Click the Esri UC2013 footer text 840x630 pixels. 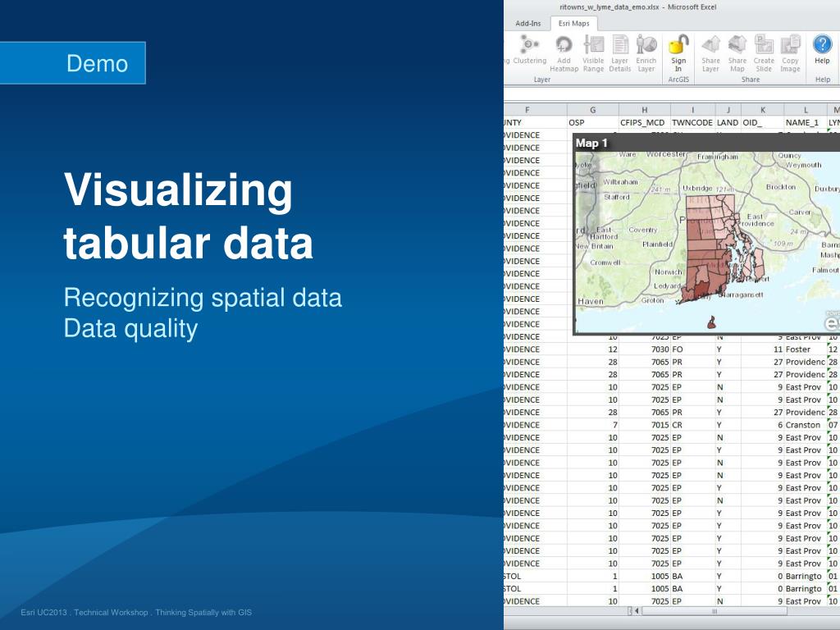point(136,612)
